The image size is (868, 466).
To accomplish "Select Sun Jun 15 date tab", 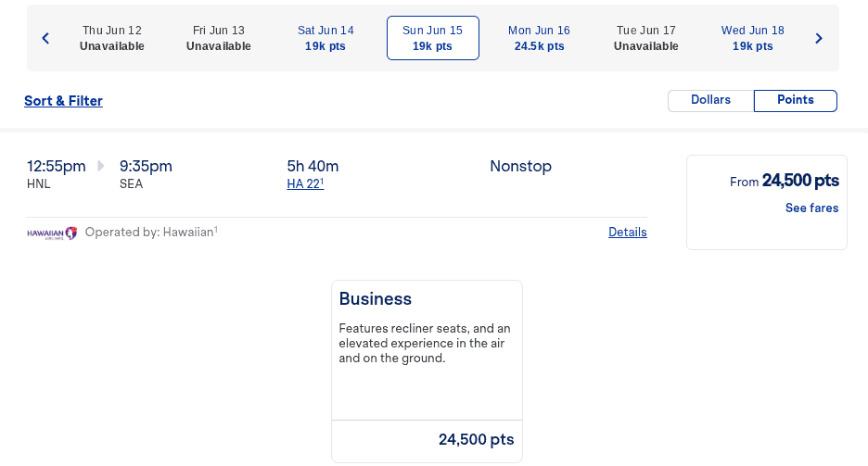I will [432, 38].
